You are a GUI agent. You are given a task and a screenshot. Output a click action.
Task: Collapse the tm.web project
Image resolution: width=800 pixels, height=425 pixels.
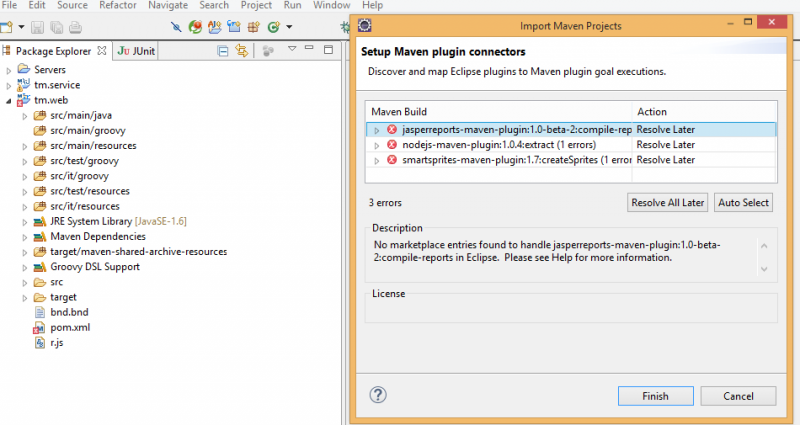click(x=9, y=101)
